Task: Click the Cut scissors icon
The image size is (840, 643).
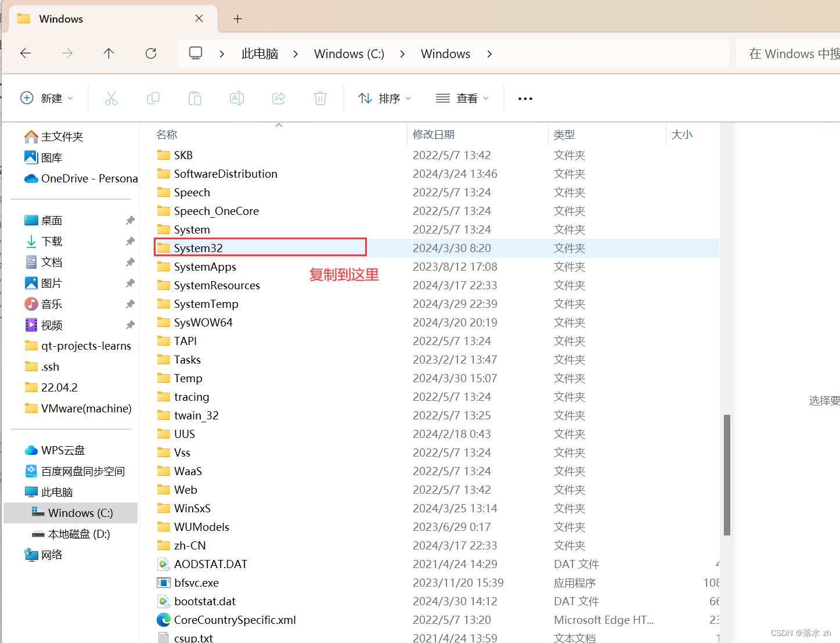Action: pyautogui.click(x=111, y=98)
